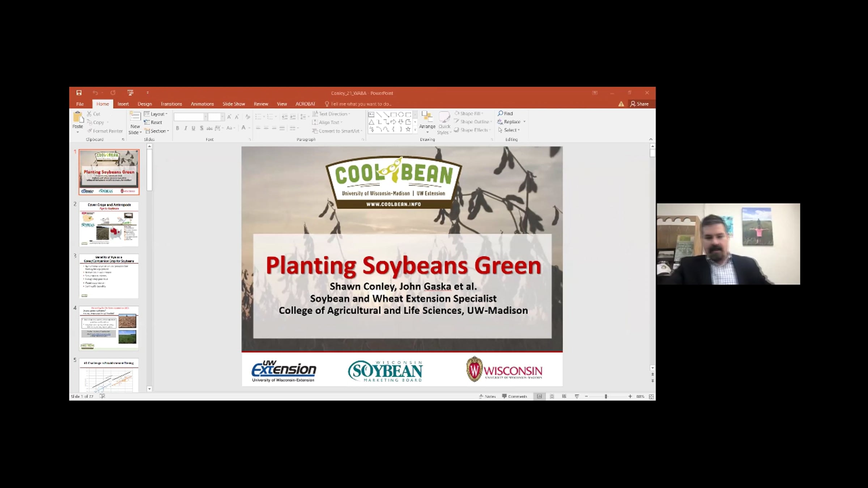Viewport: 868px width, 488px height.
Task: Select the right arrow shape in gallery
Action: pyautogui.click(x=393, y=122)
